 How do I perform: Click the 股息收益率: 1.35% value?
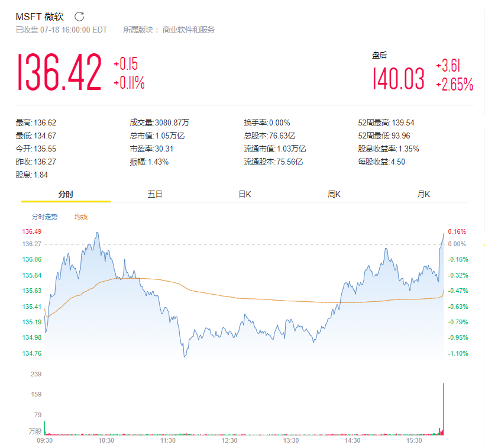point(389,149)
